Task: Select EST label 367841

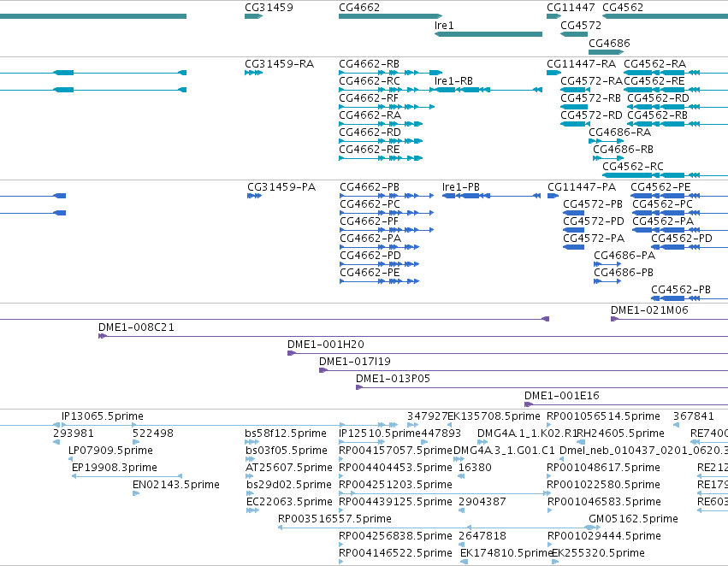Action: 694,416
